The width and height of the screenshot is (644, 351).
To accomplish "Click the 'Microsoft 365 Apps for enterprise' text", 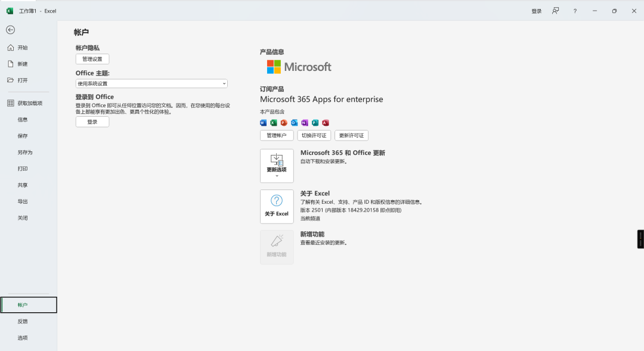I will 321,100.
